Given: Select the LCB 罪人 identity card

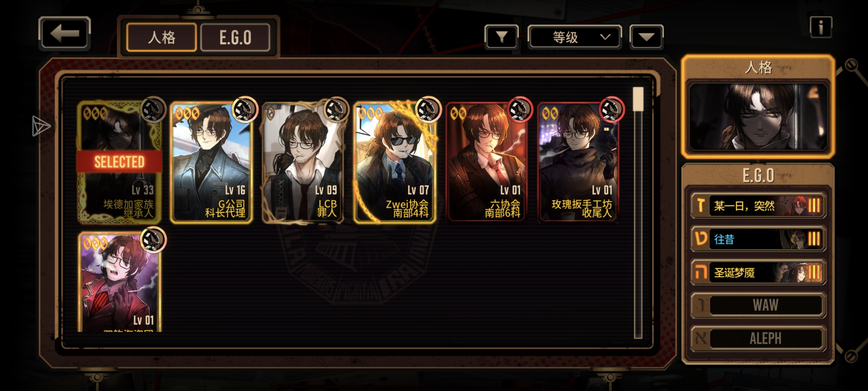Looking at the screenshot, I should pyautogui.click(x=303, y=163).
